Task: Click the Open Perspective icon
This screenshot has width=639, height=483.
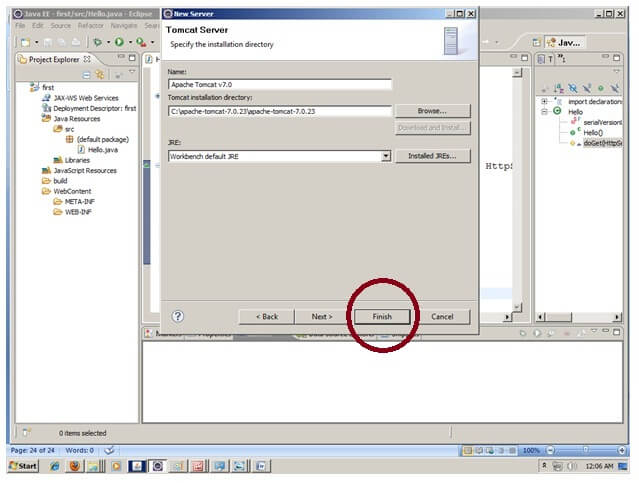Action: pos(537,42)
